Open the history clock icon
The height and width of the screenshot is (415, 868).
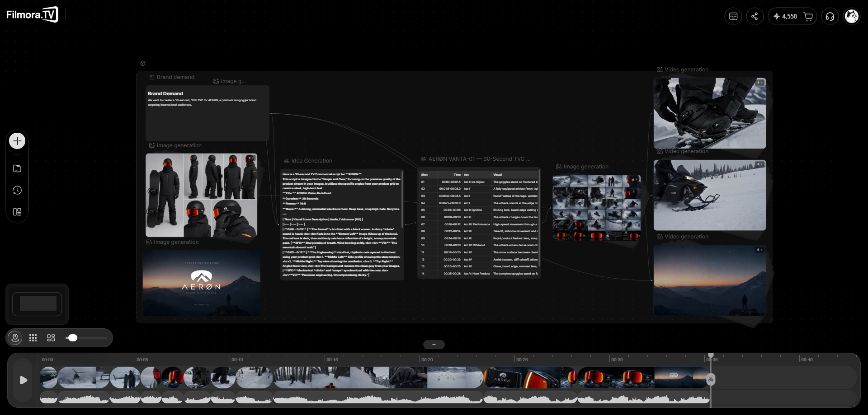pos(17,190)
